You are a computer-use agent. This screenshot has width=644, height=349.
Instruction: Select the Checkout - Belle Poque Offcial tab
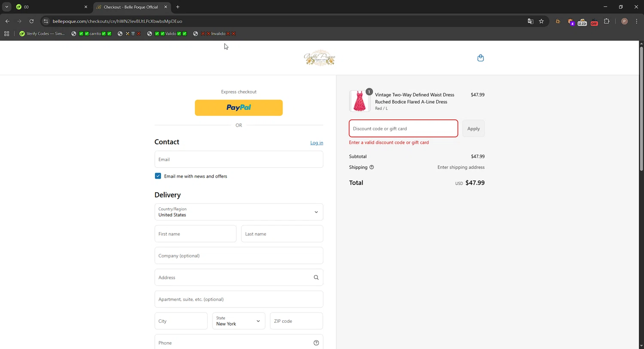coord(131,7)
